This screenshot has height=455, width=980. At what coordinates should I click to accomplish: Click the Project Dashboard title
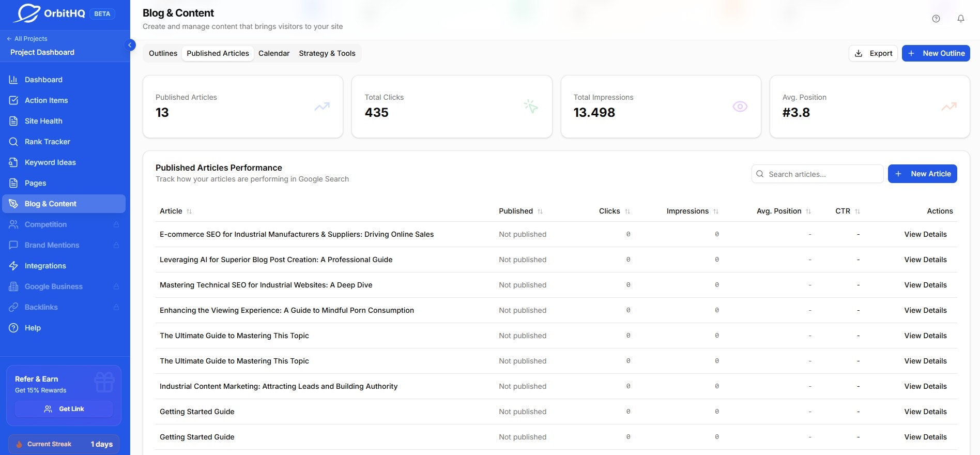pyautogui.click(x=42, y=52)
